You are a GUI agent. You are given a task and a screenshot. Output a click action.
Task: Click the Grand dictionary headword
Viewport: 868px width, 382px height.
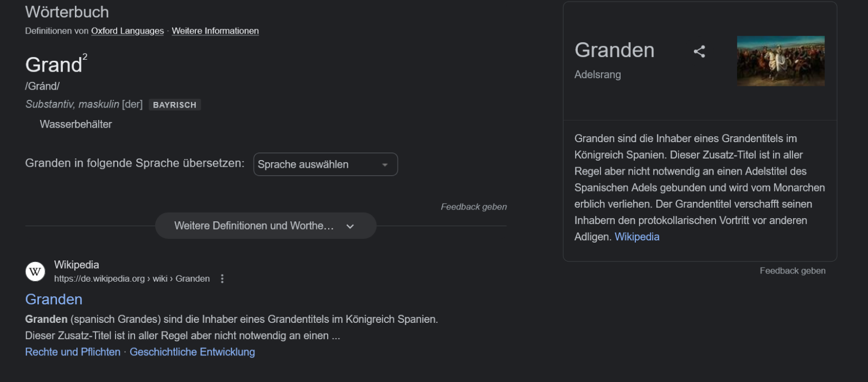point(54,65)
